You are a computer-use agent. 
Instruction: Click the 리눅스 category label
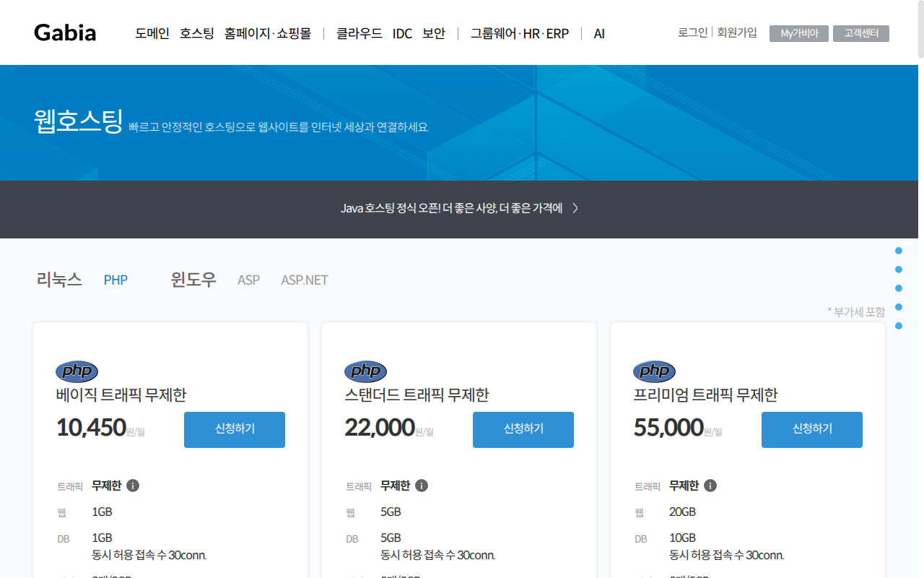tap(59, 280)
